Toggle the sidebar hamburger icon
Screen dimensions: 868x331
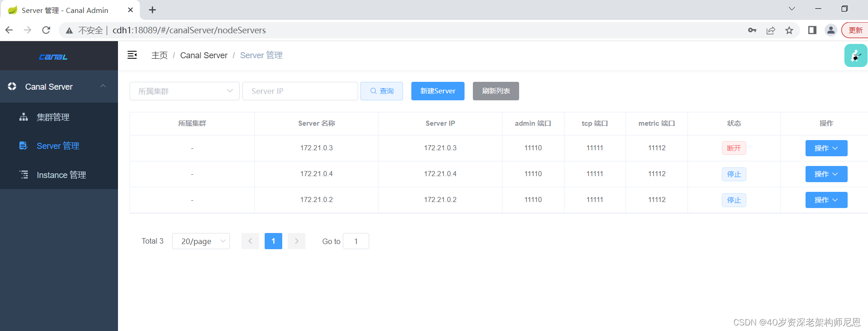click(132, 55)
